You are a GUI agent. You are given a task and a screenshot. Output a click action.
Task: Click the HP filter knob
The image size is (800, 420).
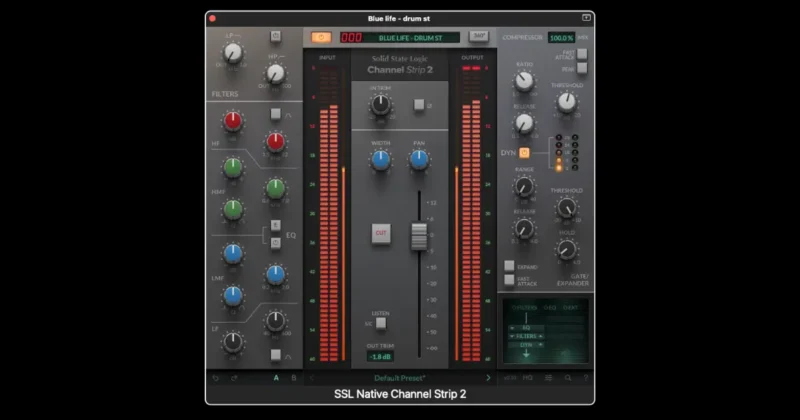276,74
